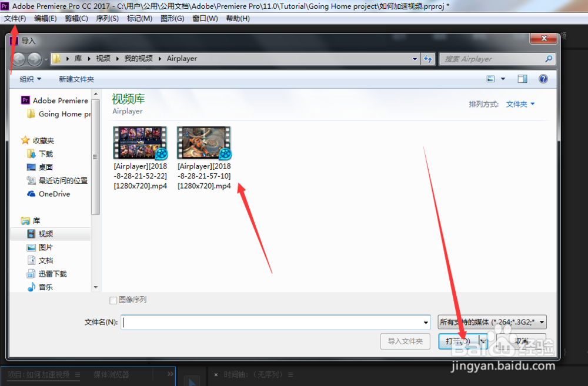Open the 组织 dropdown menu
Screen dimensions: 588x386
pos(31,79)
